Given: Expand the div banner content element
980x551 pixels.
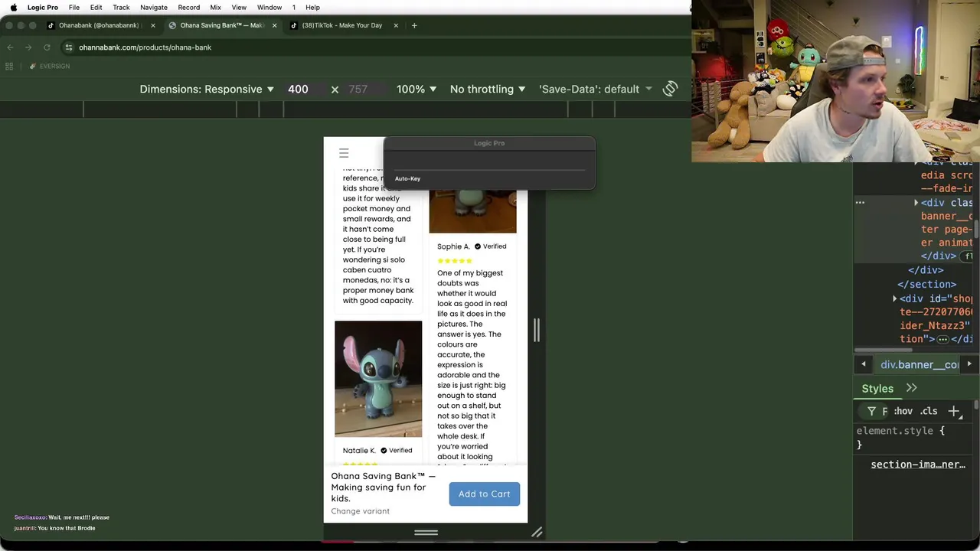Looking at the screenshot, I should point(916,203).
